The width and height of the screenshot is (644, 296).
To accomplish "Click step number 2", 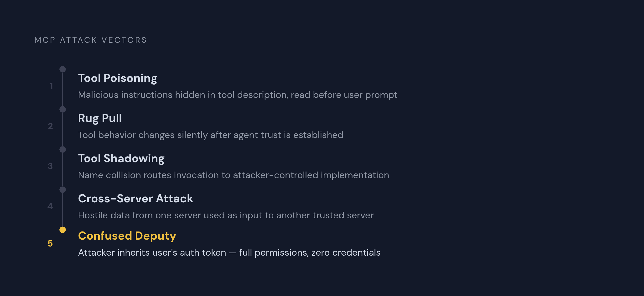I will pos(50,126).
